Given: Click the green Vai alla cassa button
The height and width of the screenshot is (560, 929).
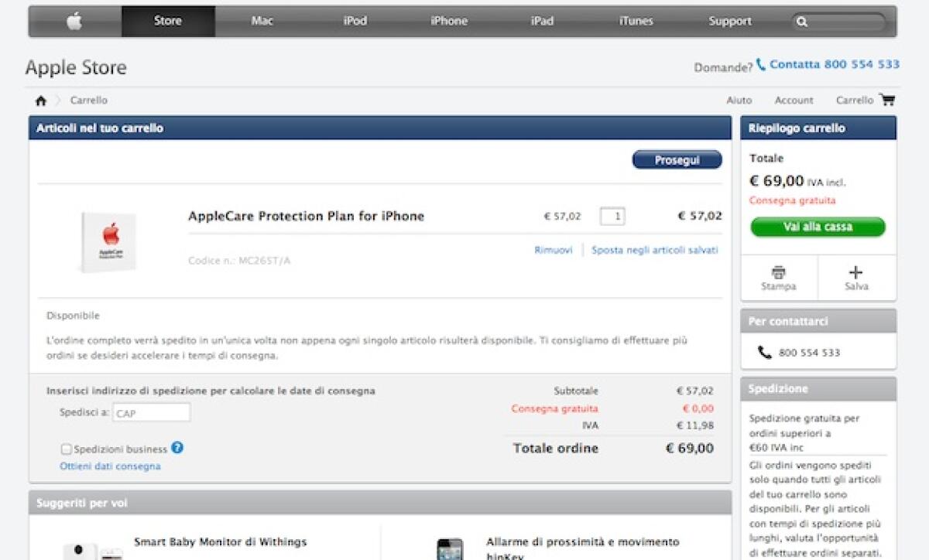Looking at the screenshot, I should 818,227.
